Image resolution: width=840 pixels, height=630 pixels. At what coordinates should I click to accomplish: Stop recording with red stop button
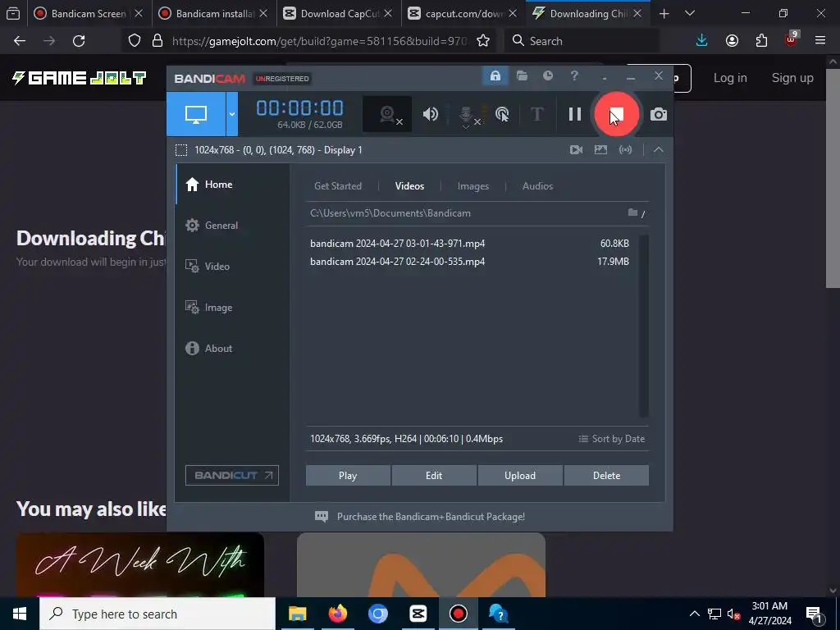click(x=616, y=114)
